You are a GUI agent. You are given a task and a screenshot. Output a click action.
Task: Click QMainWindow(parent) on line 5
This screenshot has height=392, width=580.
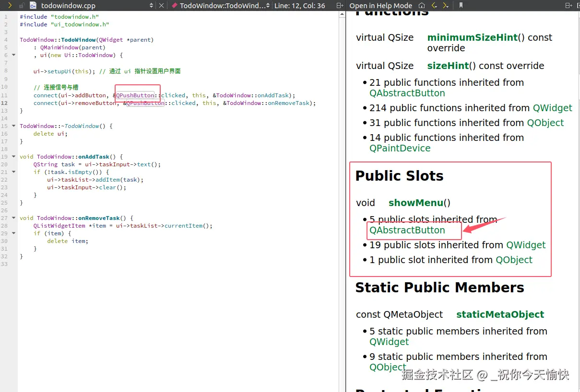tap(72, 47)
